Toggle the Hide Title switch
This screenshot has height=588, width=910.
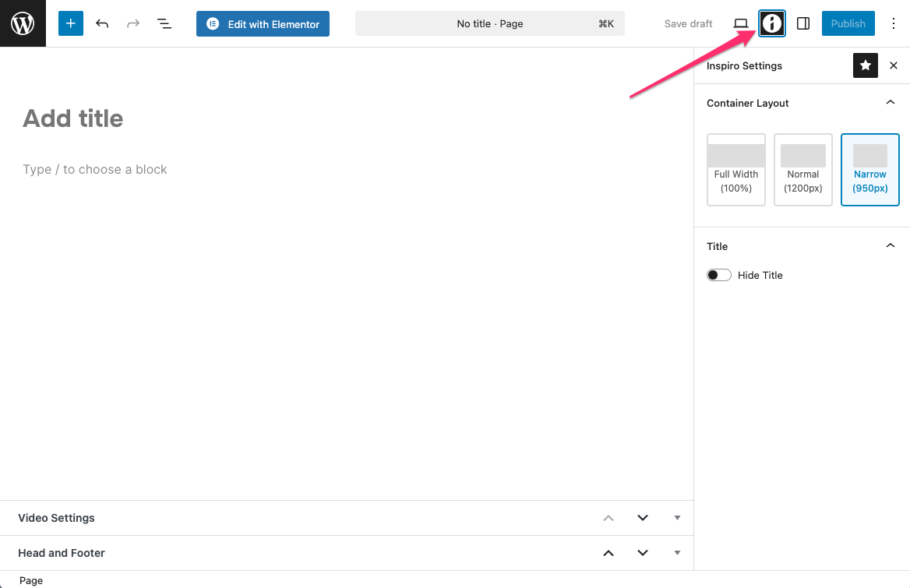[x=718, y=275]
